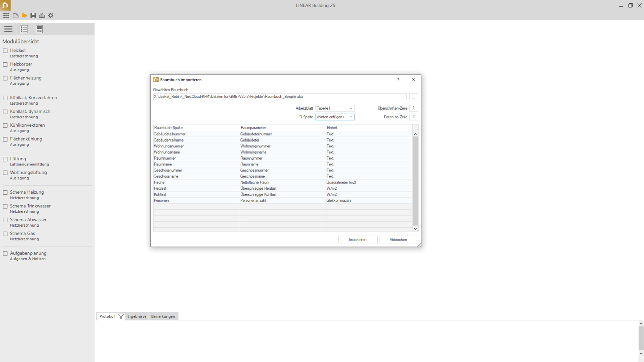The image size is (644, 362).
Task: Expand the Arbeitsblatt dropdown
Action: pos(351,108)
